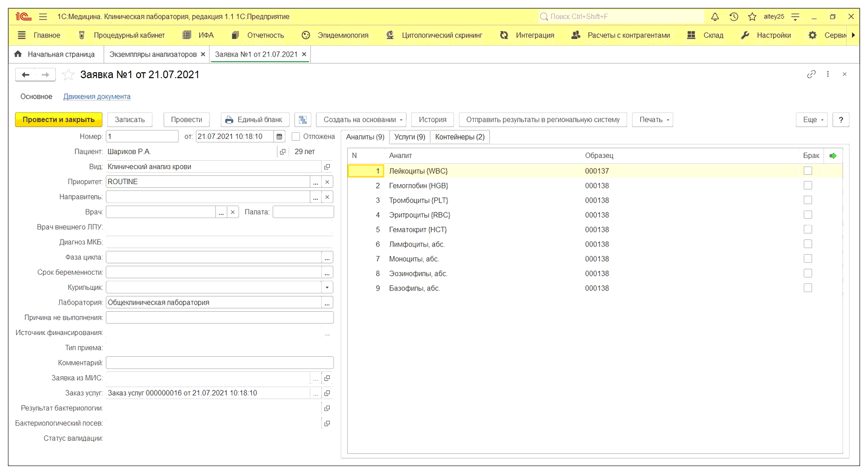Open the Вид field link icon
The height and width of the screenshot is (474, 868).
point(327,167)
